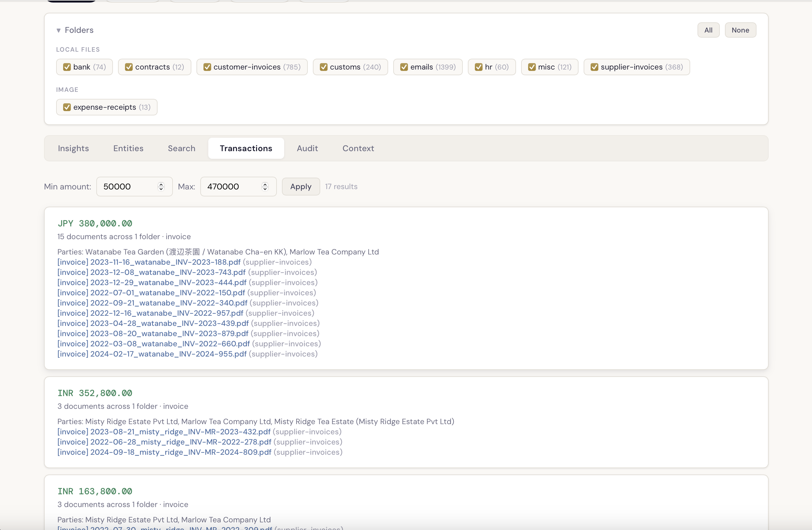Click the JPY 380,000.00 amount heading
Screen dimensions: 812x530
pyautogui.click(x=95, y=224)
